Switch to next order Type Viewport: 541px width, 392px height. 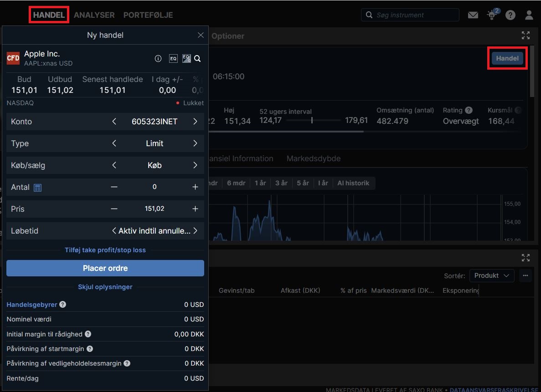pos(195,143)
